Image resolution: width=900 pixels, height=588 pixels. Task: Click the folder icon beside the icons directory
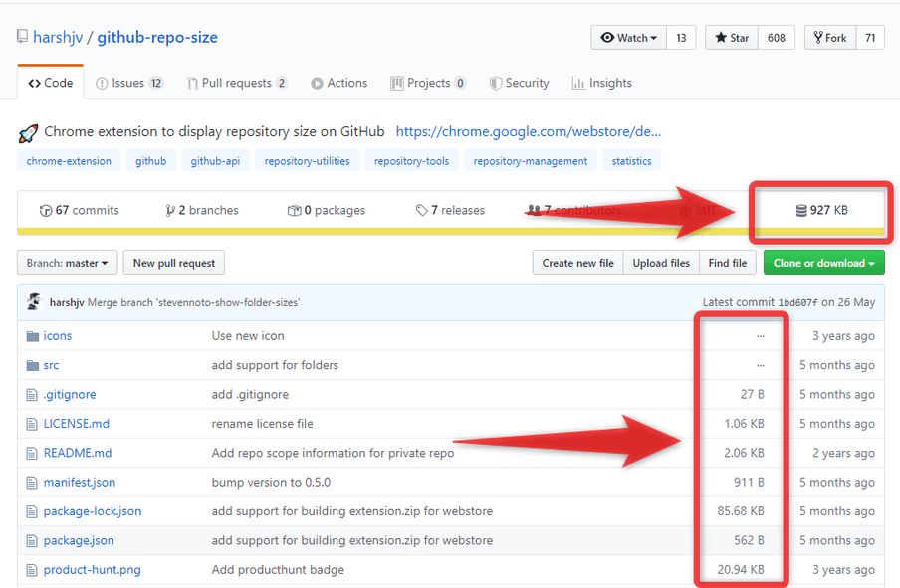pos(32,336)
